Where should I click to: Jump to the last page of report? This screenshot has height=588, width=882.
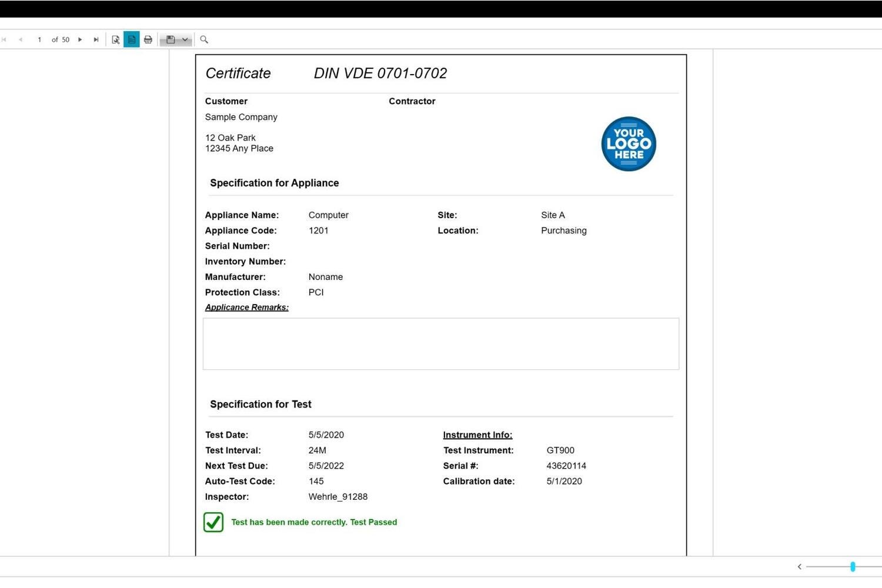96,40
